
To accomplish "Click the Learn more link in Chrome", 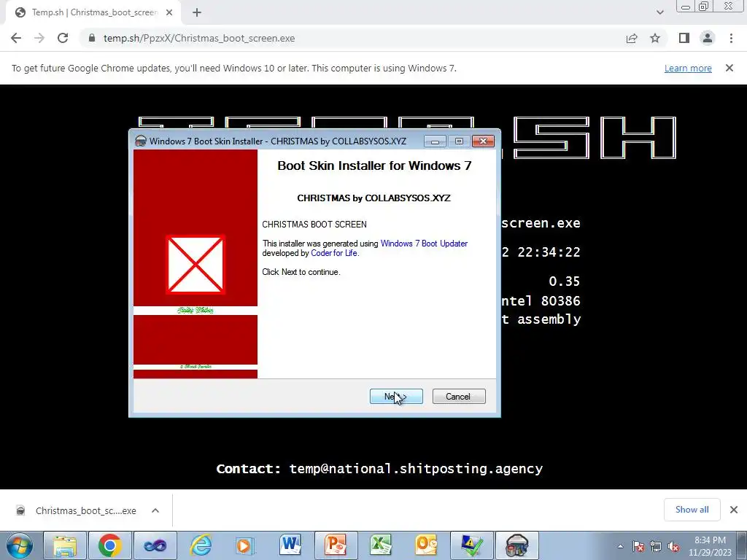I will click(x=688, y=68).
